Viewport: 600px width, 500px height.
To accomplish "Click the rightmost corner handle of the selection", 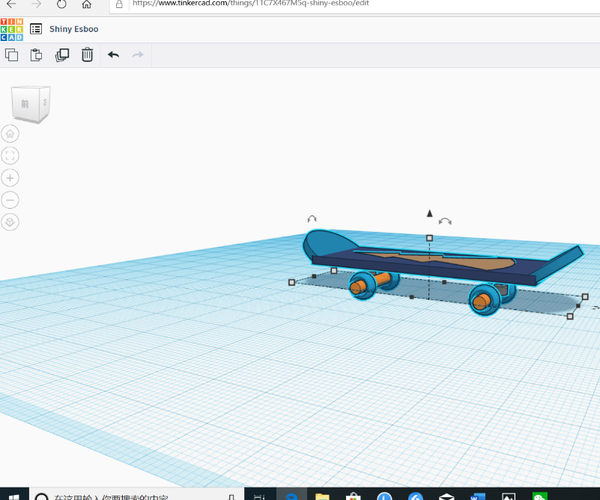I will 585,296.
